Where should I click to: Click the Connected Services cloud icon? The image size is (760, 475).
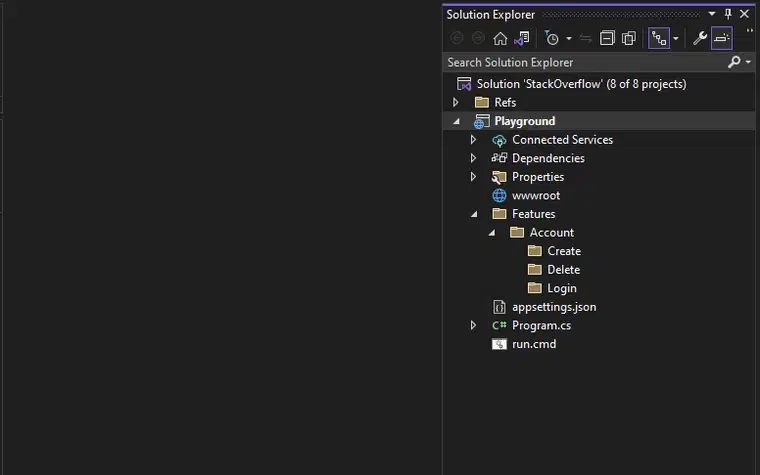point(499,140)
